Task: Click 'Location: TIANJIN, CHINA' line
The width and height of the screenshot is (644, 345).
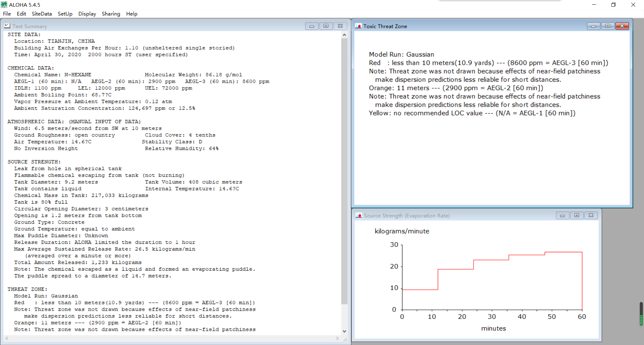Action: [x=54, y=41]
